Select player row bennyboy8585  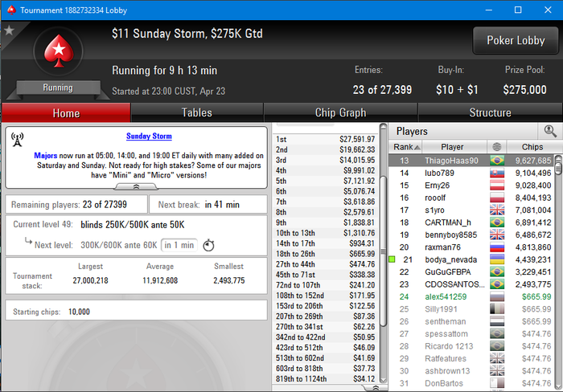pos(472,235)
